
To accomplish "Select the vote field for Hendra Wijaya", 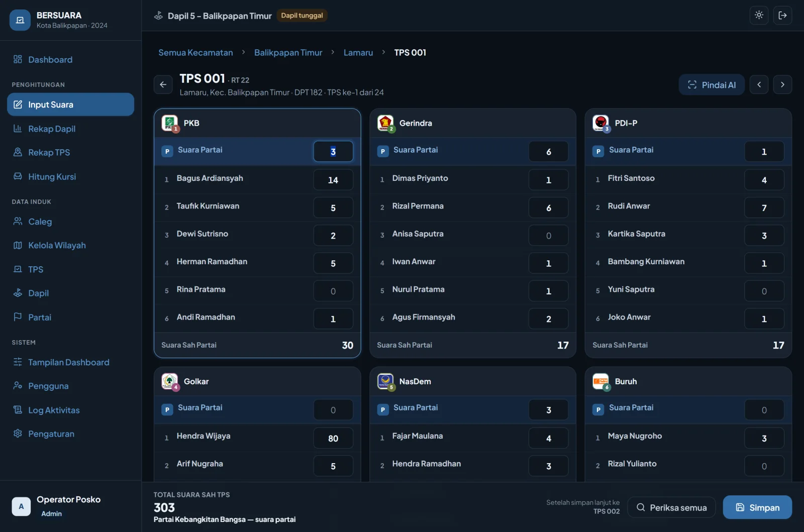I will tap(333, 438).
